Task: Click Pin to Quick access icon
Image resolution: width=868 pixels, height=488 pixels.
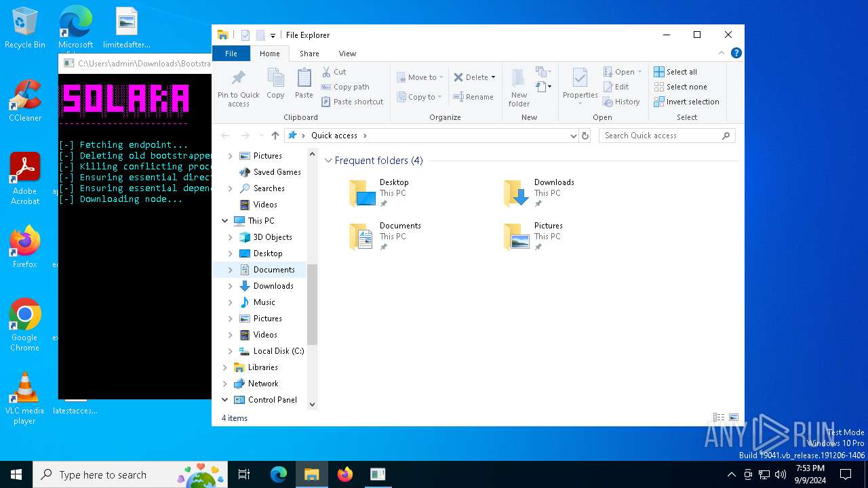Action: [238, 77]
